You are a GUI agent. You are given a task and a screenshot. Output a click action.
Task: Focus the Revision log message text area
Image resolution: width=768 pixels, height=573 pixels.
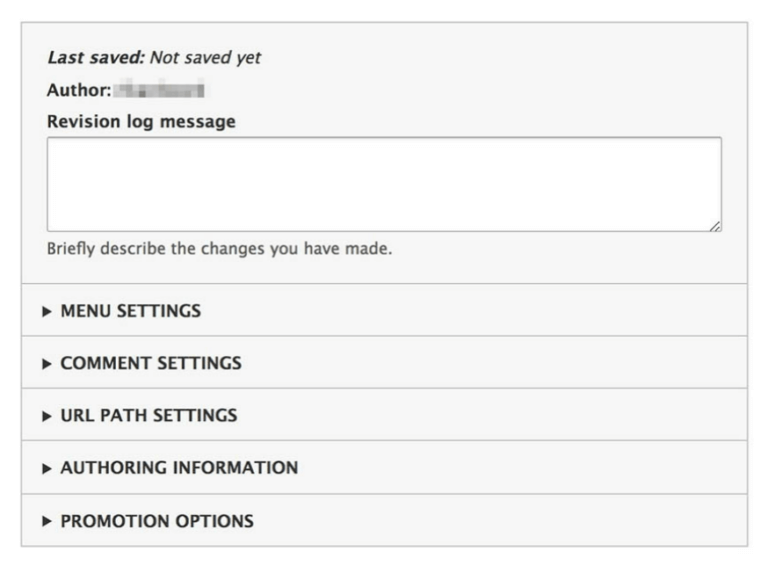[384, 184]
